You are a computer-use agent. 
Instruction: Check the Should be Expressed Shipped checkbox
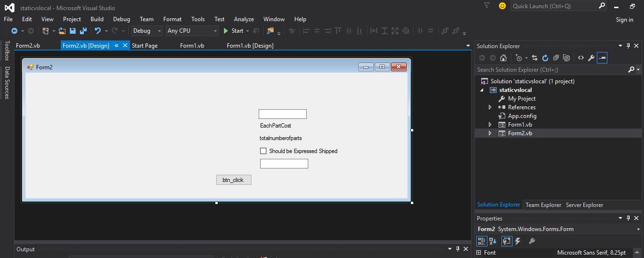pyautogui.click(x=263, y=151)
